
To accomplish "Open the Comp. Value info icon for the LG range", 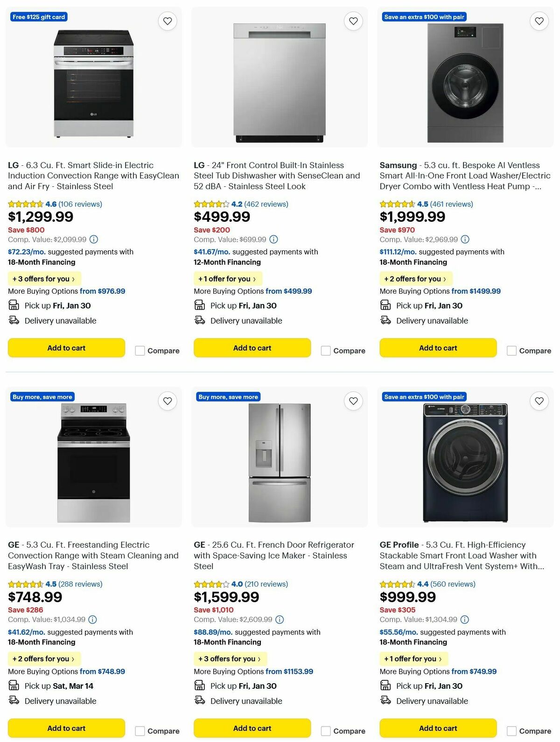I will point(94,240).
